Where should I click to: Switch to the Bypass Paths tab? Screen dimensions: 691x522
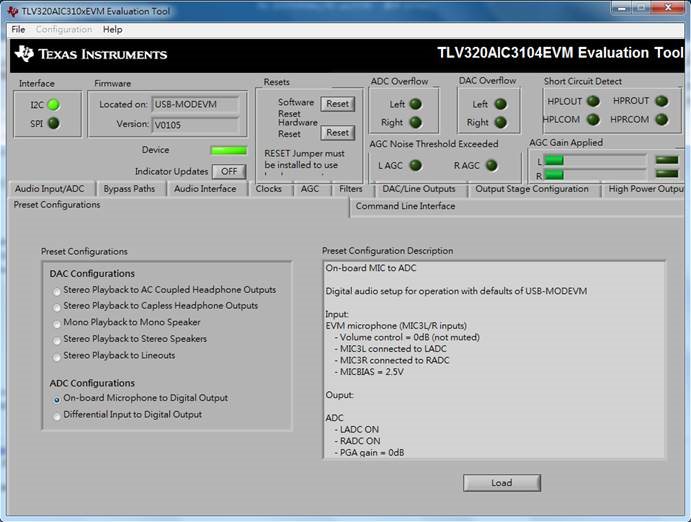[130, 189]
